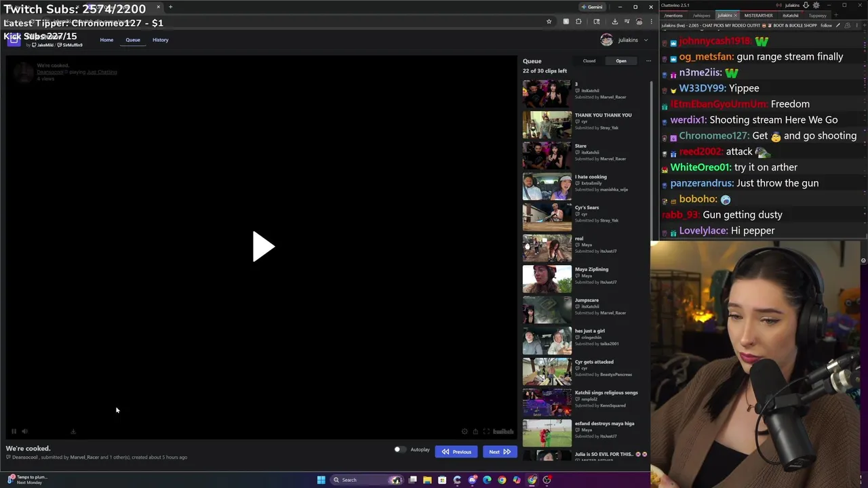Open the Chatterino viewer list icon
The height and width of the screenshot is (488, 868).
(846, 26)
